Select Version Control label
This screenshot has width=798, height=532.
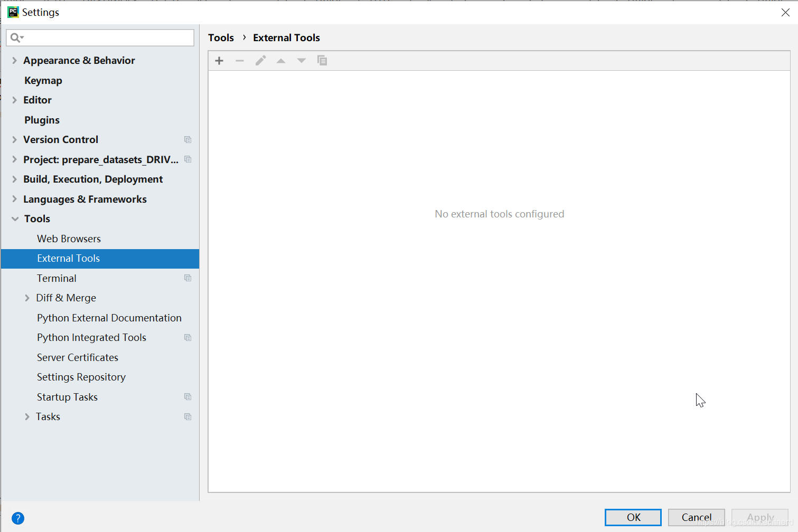click(x=61, y=140)
